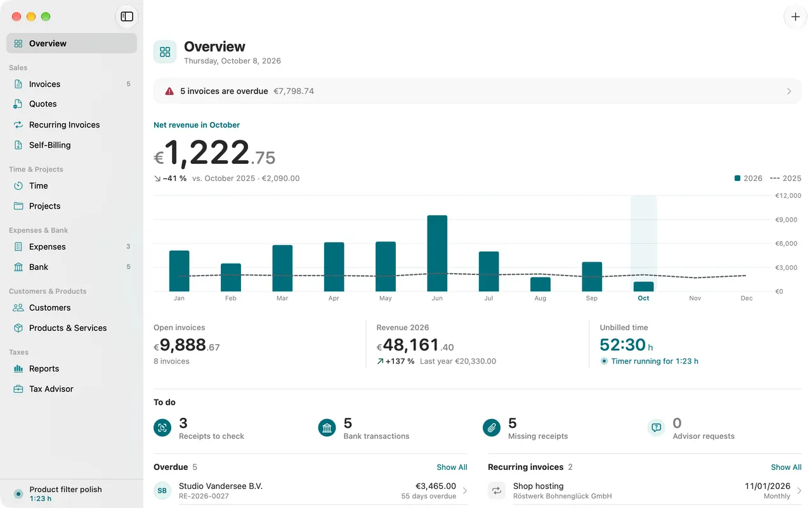Click the June revenue bar
812x508 pixels.
tap(437, 253)
